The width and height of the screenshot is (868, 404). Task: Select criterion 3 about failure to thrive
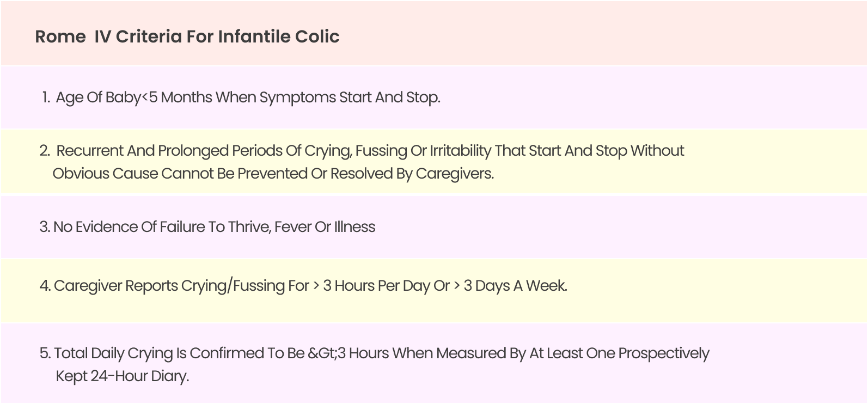click(x=207, y=227)
